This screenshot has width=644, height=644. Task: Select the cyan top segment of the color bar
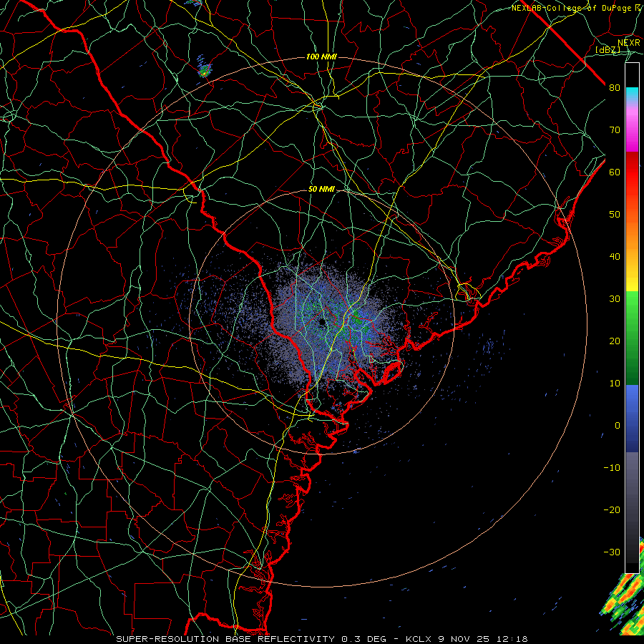632,94
